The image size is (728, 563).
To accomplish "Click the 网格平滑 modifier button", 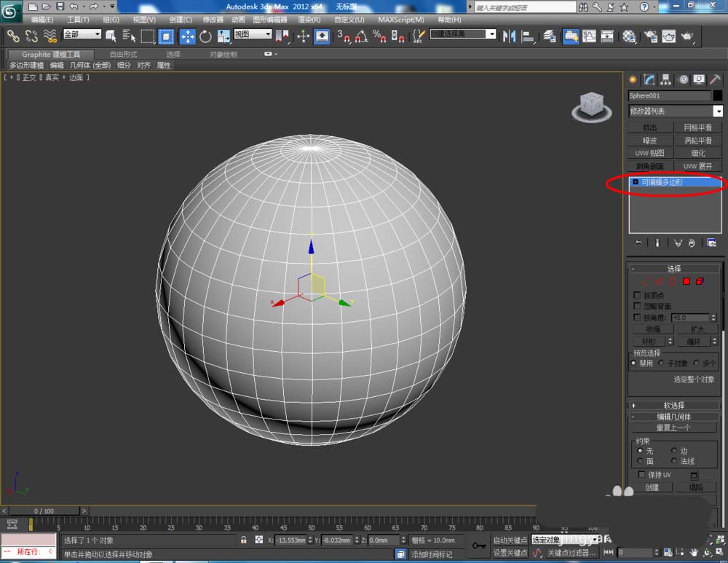I will coord(697,127).
